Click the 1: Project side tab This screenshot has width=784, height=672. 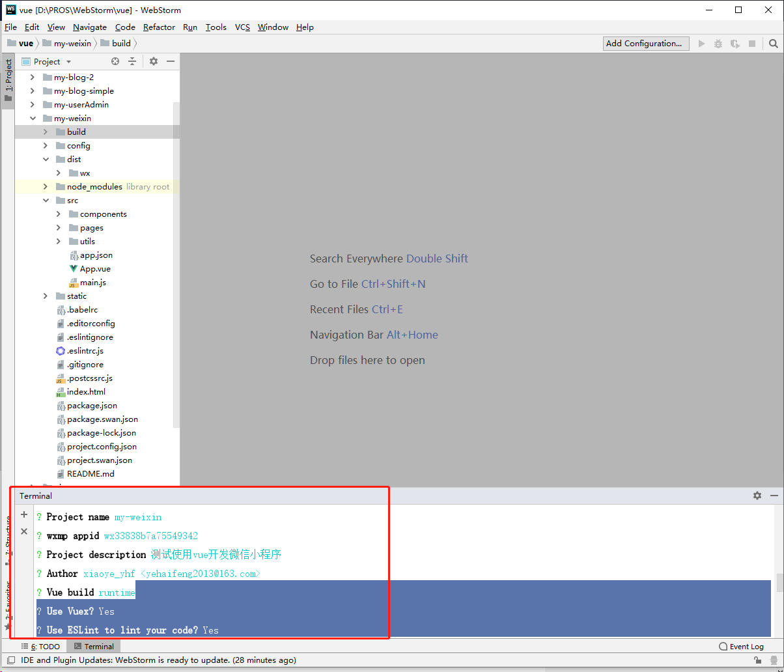(x=8, y=80)
